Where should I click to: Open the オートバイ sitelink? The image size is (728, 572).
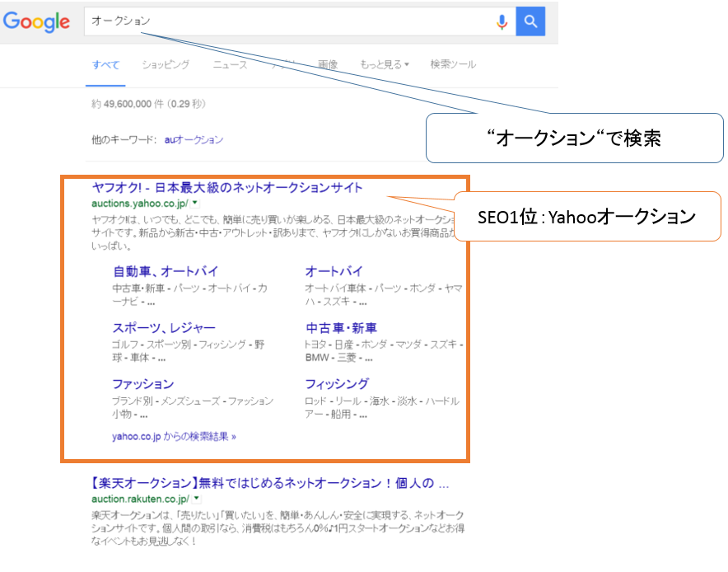point(334,271)
